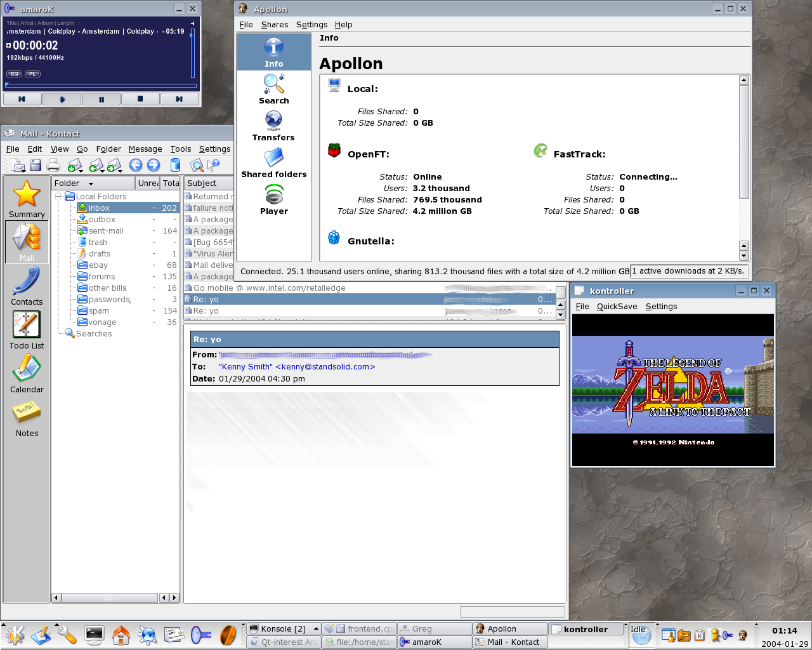Open the Searches tree item
This screenshot has width=812, height=650.
94,334
